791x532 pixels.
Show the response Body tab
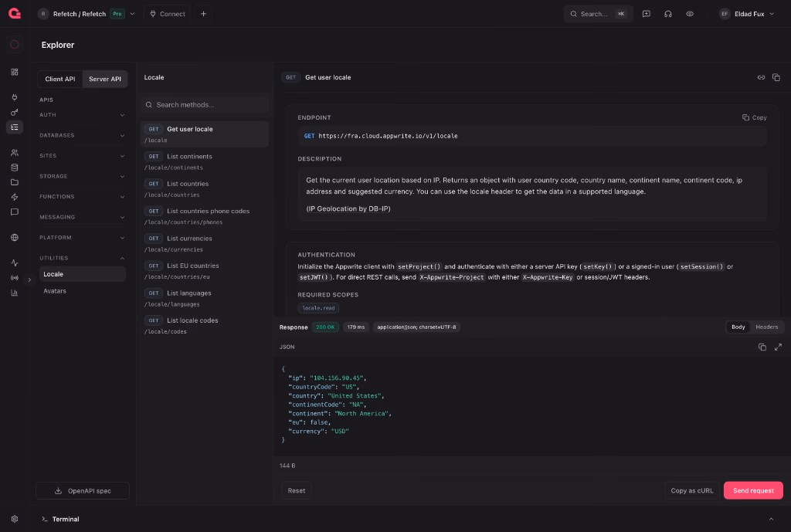point(738,327)
